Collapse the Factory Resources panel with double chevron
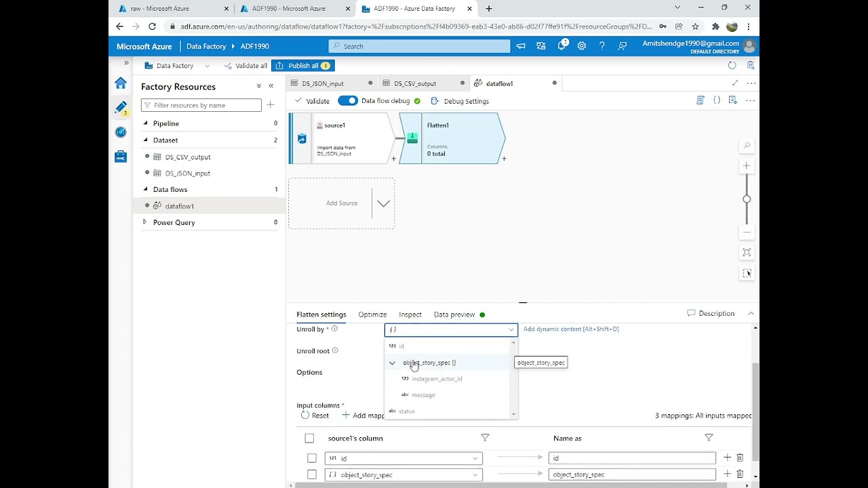 (x=271, y=86)
